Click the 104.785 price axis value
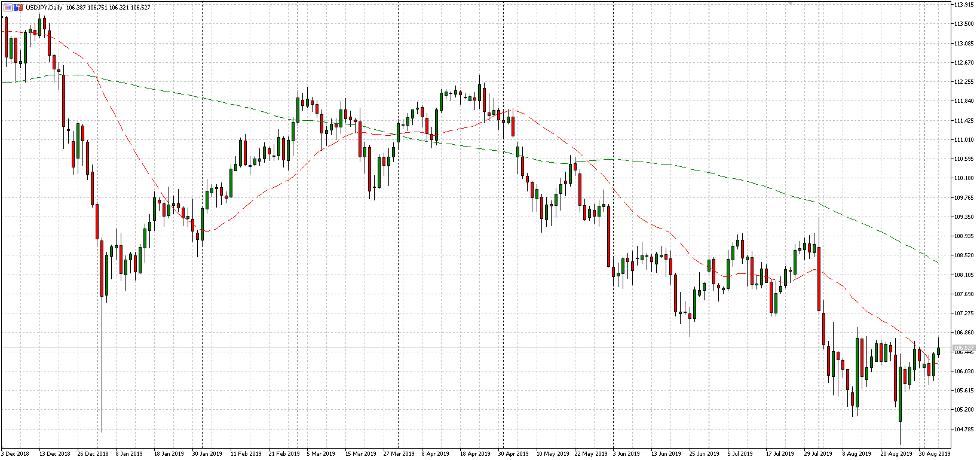 point(964,429)
